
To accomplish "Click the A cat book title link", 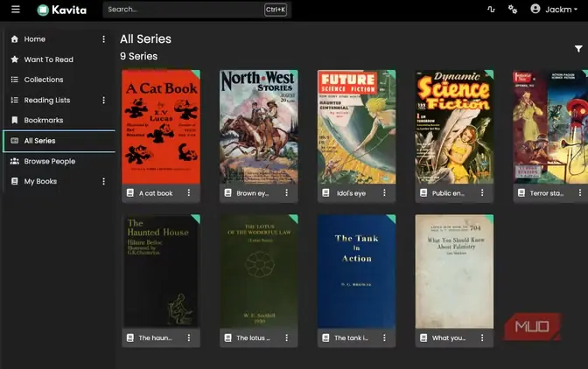I will tap(156, 193).
